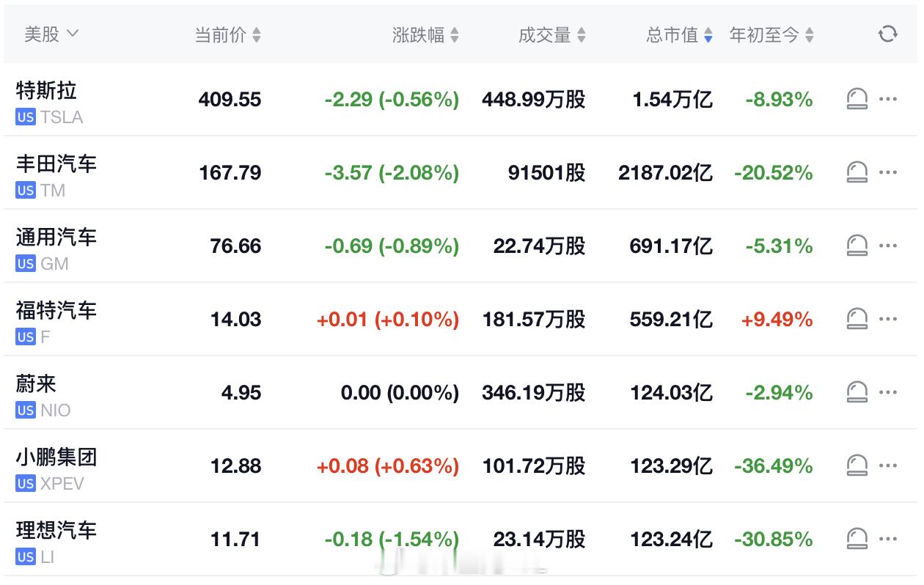Open the 福特汽车 stock name
Image resolution: width=924 pixels, height=585 pixels.
tap(56, 310)
